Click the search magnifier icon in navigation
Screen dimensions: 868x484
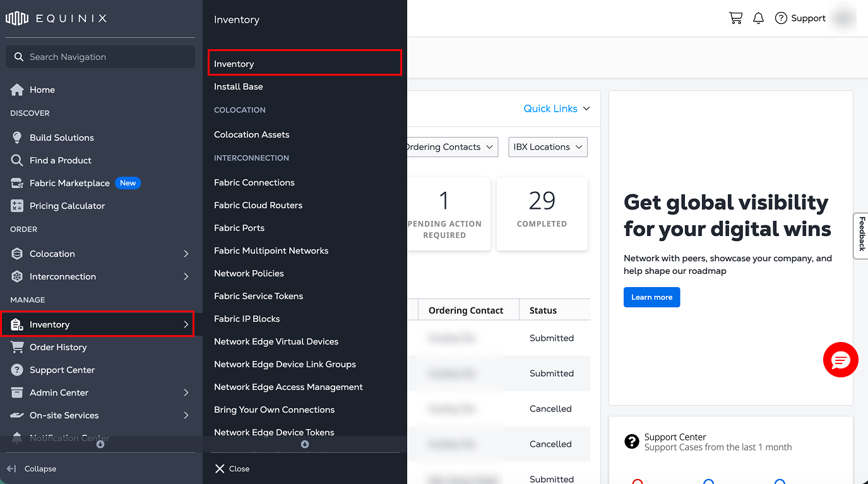pyautogui.click(x=19, y=57)
